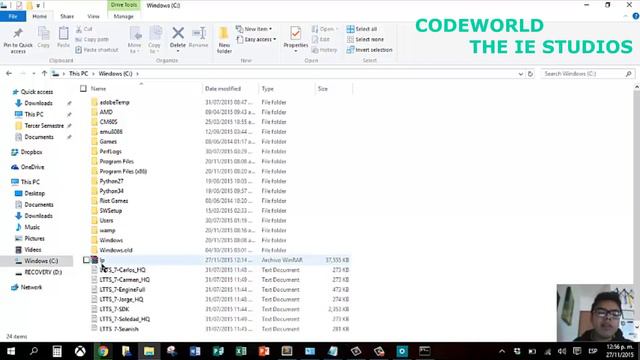Select Videos in navigation pane
This screenshot has height=360, width=640.
(x=28, y=249)
